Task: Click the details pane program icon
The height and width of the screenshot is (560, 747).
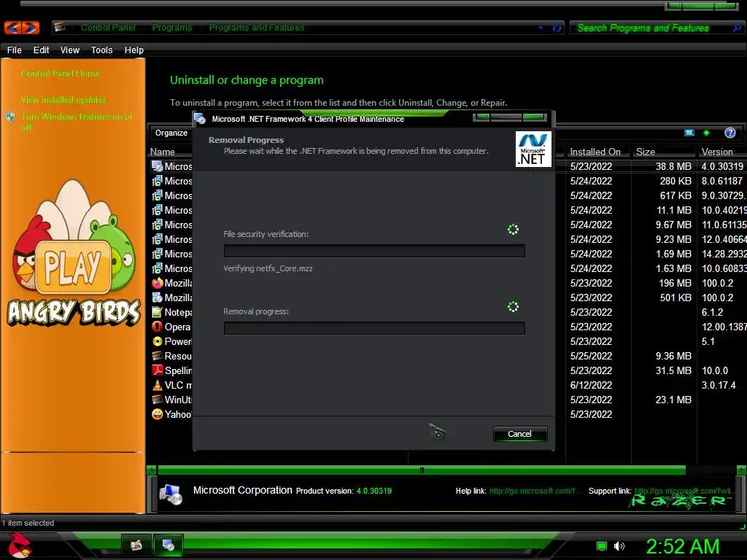Action: click(x=171, y=494)
